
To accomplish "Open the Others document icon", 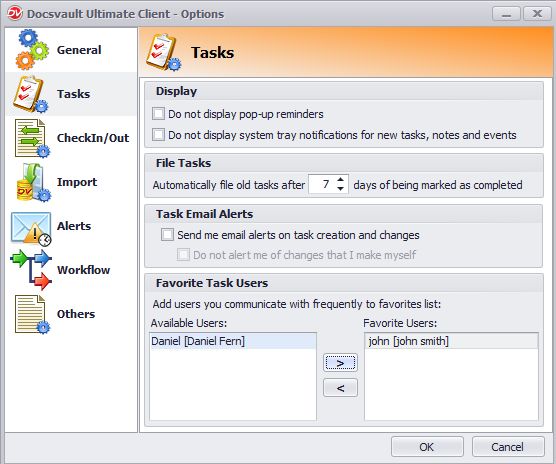I will click(32, 314).
